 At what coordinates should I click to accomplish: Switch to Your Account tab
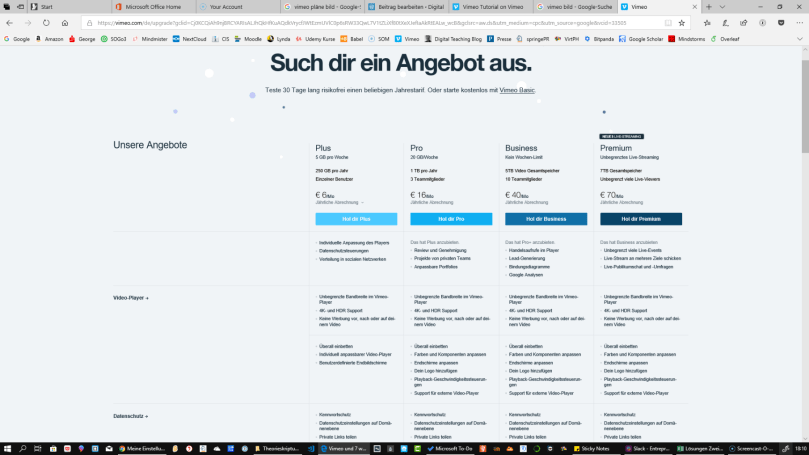tap(238, 7)
